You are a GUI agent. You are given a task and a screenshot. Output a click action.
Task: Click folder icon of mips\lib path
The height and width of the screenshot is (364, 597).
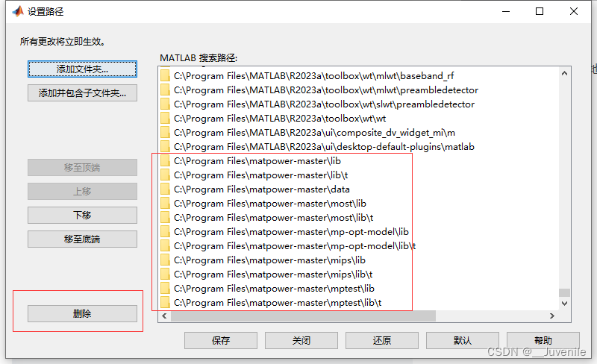coord(165,260)
